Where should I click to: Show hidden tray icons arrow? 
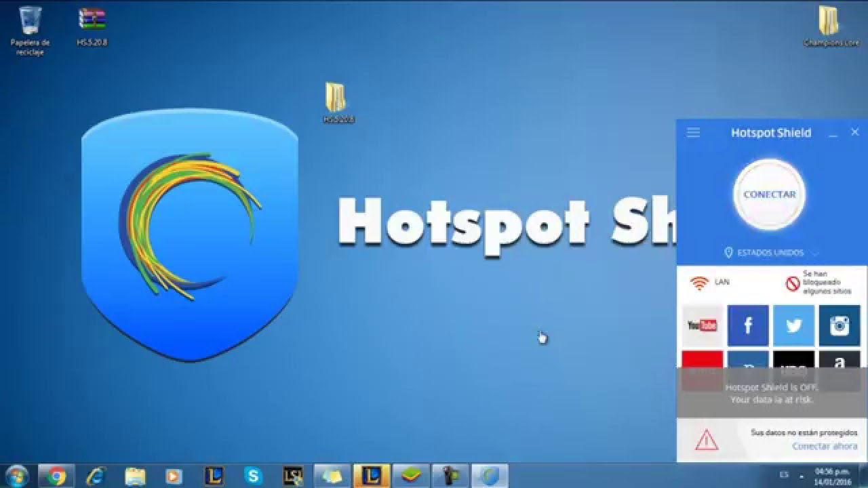tap(802, 475)
